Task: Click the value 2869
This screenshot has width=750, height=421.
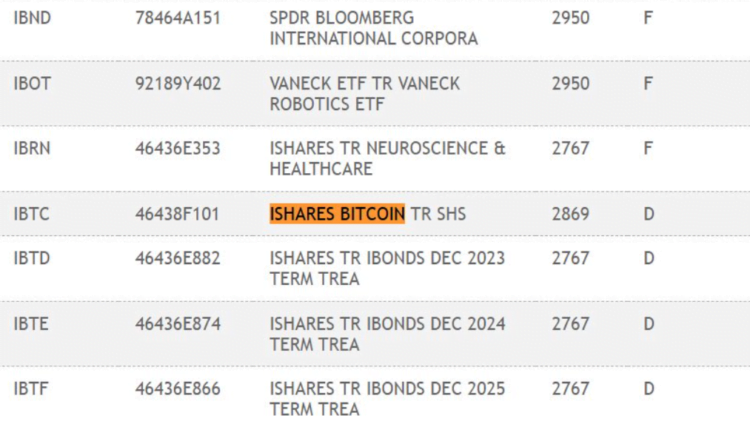Action: click(x=570, y=214)
